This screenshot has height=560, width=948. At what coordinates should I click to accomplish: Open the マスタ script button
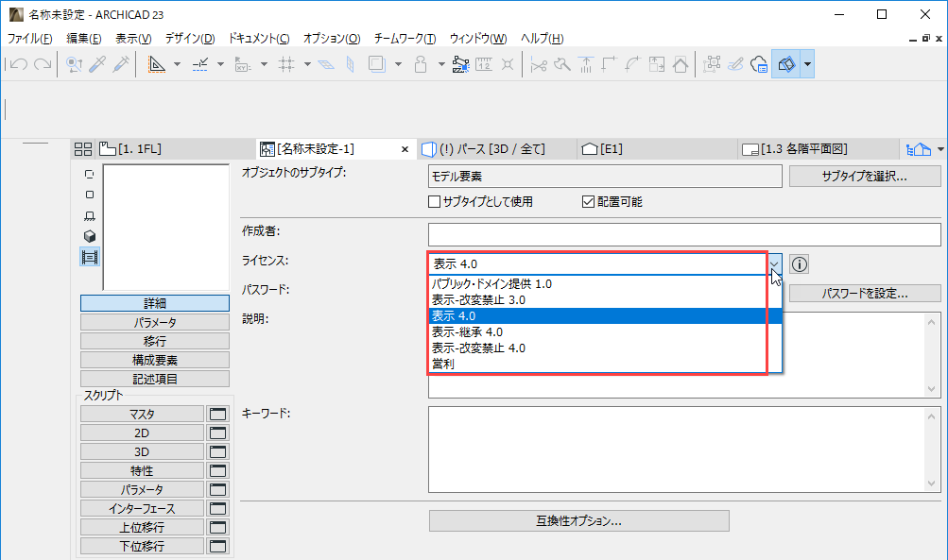click(142, 414)
